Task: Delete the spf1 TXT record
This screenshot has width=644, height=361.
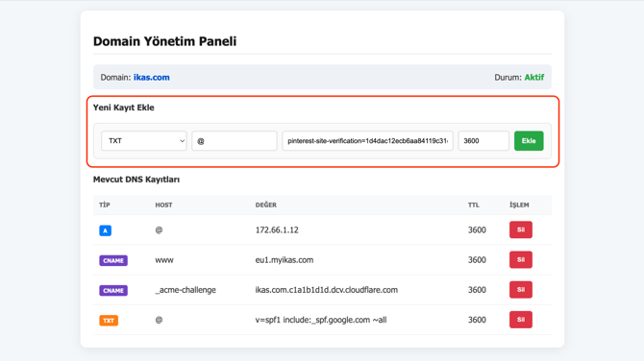Action: click(x=521, y=320)
